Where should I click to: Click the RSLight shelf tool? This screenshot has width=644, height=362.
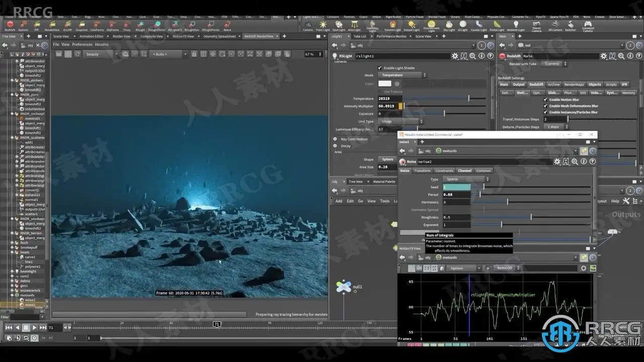pos(141,25)
